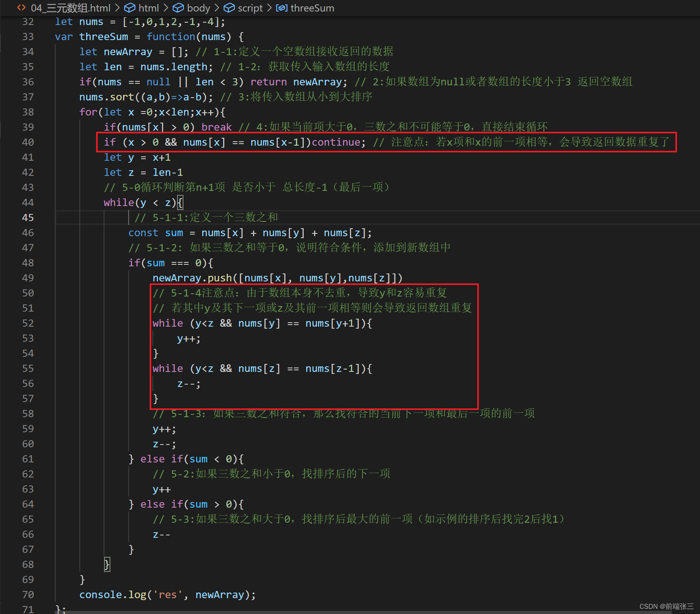Click the closing brace on line 68
Viewport: 700px width, 614px height.
107,564
